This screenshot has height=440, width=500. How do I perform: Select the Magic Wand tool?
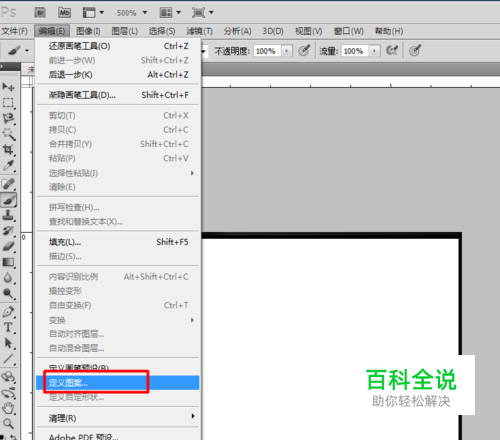click(x=8, y=134)
